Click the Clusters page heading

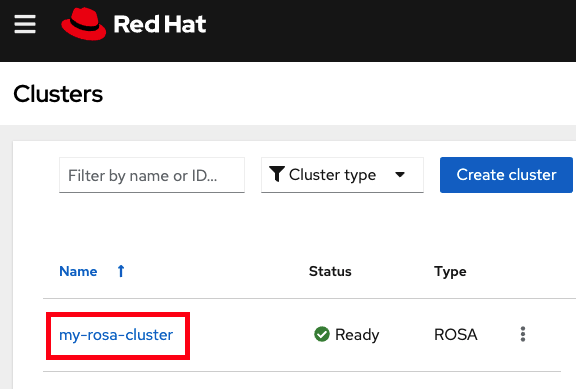pos(58,94)
